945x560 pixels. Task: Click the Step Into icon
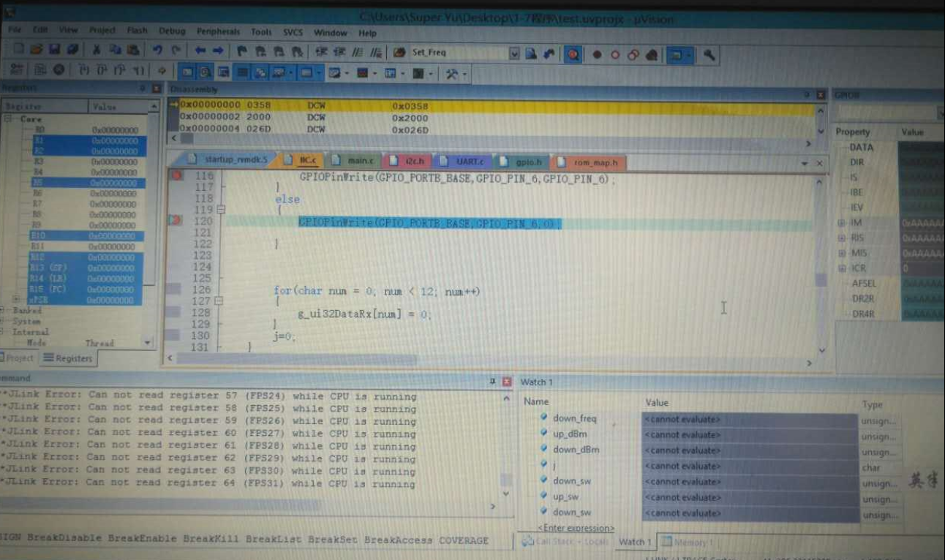point(83,70)
